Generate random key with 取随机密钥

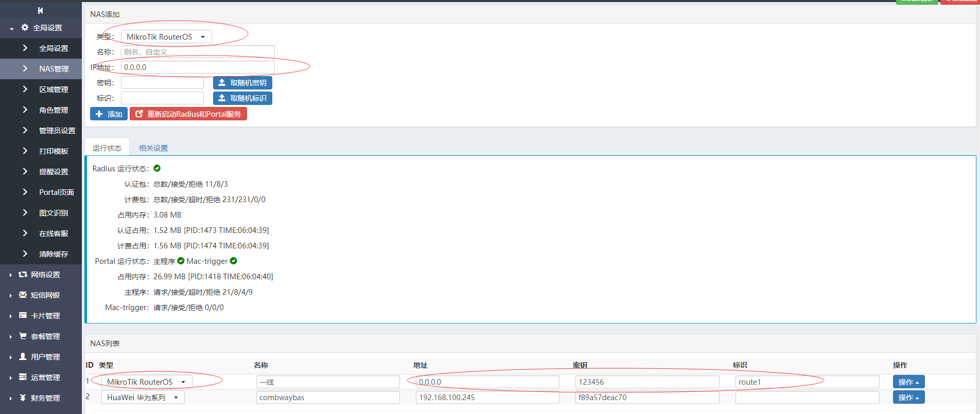coord(242,83)
